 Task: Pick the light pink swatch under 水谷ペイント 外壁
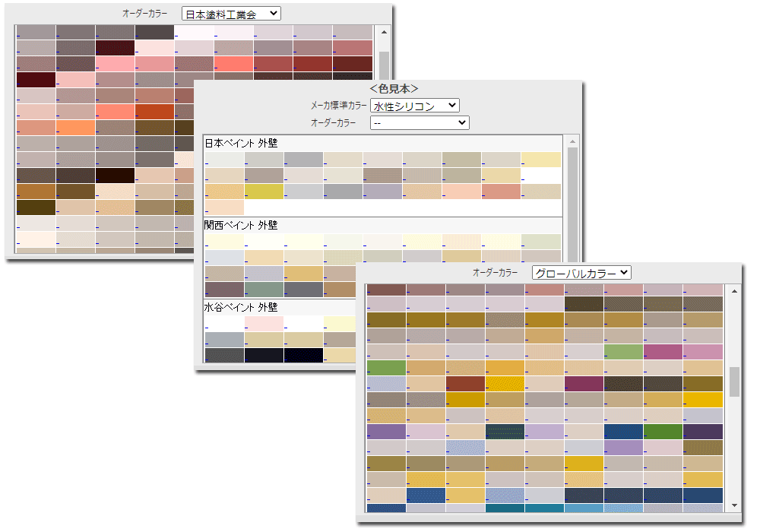coord(264,324)
